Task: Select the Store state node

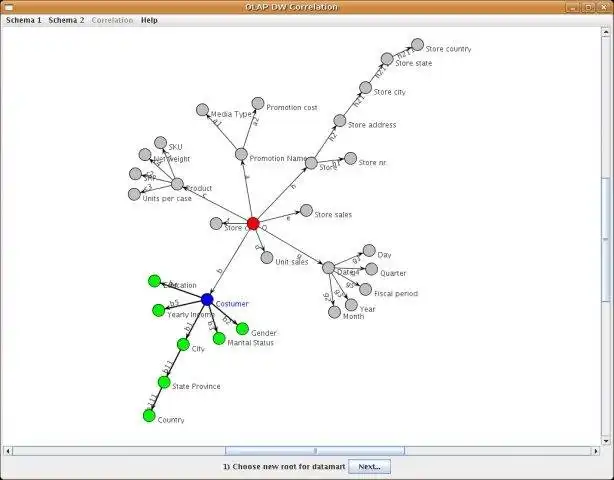Action: 387,59
